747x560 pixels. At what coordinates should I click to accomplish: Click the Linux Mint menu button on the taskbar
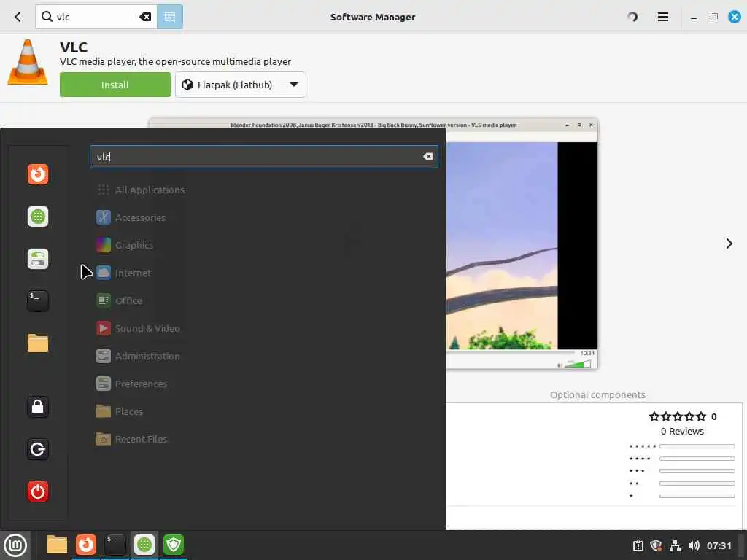pos(15,545)
